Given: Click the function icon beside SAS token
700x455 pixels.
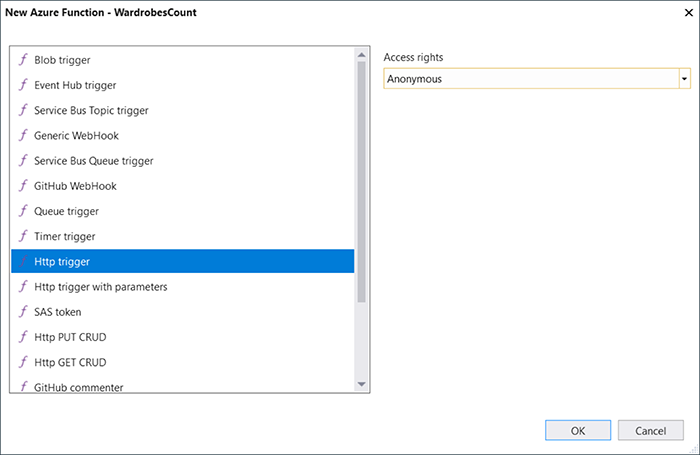Looking at the screenshot, I should click(23, 312).
